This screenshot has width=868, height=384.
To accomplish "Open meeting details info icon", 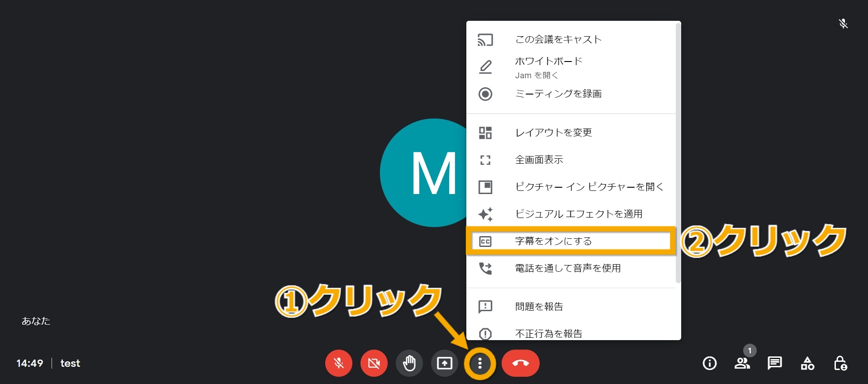I will [710, 363].
